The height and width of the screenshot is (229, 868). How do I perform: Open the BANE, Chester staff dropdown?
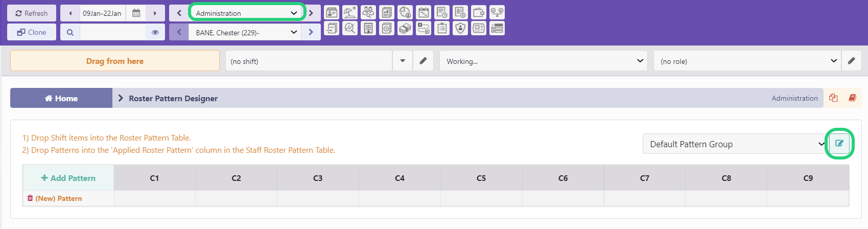(x=245, y=32)
